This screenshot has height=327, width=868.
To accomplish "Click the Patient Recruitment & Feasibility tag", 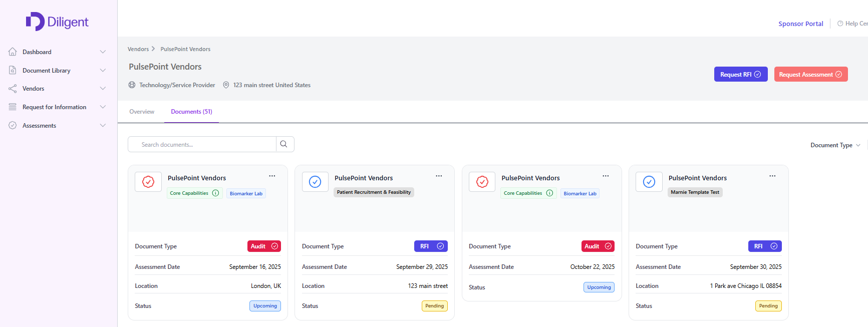I will point(374,192).
